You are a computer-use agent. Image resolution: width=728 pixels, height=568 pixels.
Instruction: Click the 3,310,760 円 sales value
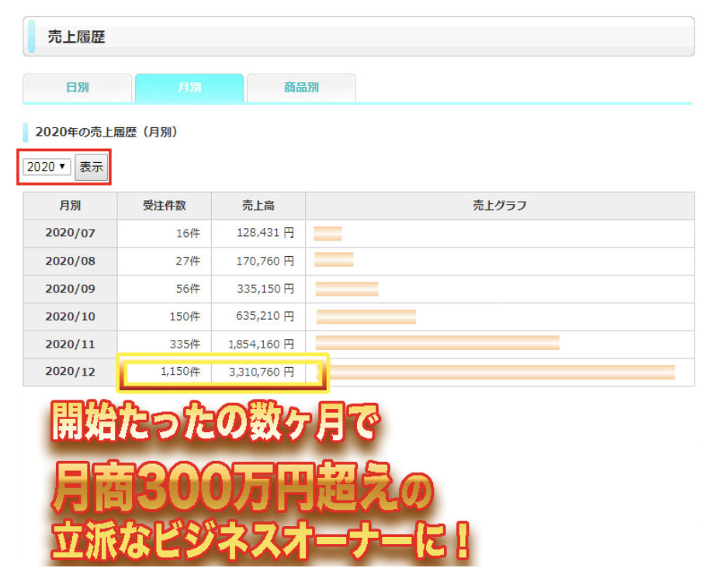pyautogui.click(x=261, y=372)
